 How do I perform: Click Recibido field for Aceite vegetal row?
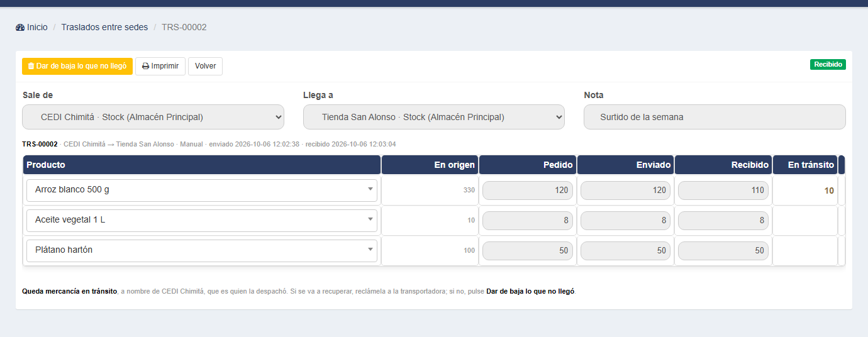tap(723, 221)
